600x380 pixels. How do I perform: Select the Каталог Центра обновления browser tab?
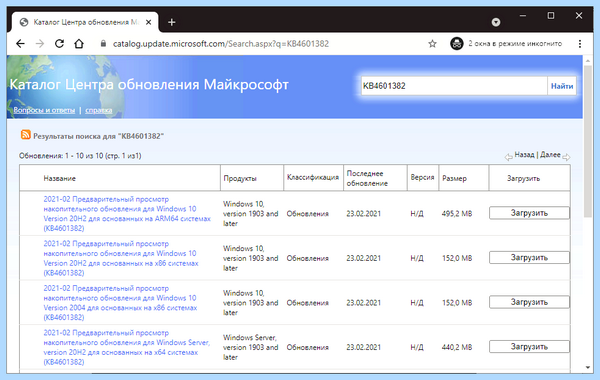click(x=85, y=22)
